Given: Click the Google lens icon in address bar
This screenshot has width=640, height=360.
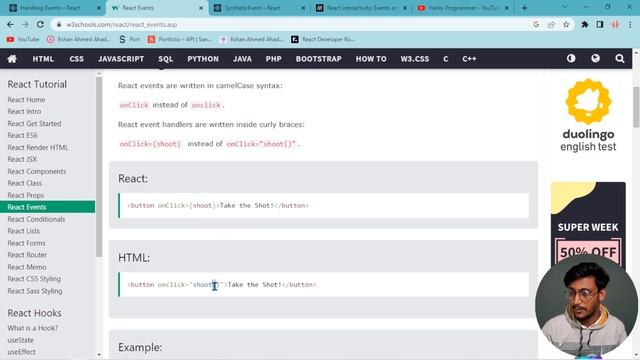Looking at the screenshot, I should (x=536, y=24).
